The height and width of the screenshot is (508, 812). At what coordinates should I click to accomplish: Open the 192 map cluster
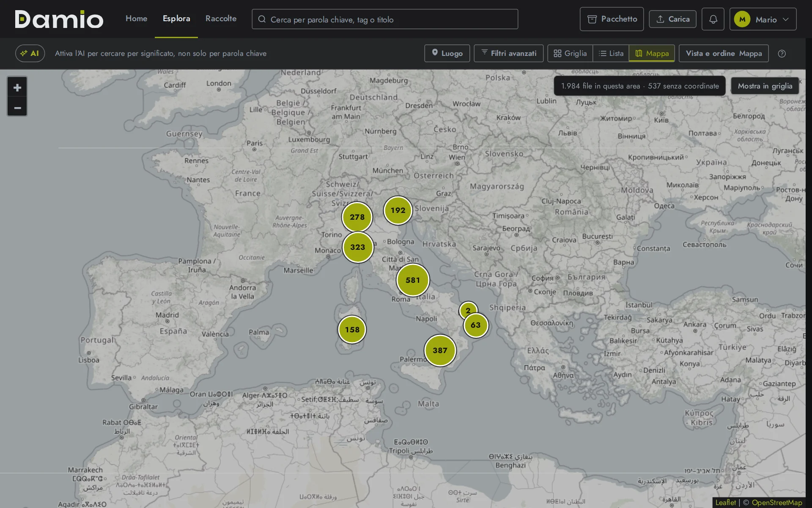pyautogui.click(x=398, y=210)
